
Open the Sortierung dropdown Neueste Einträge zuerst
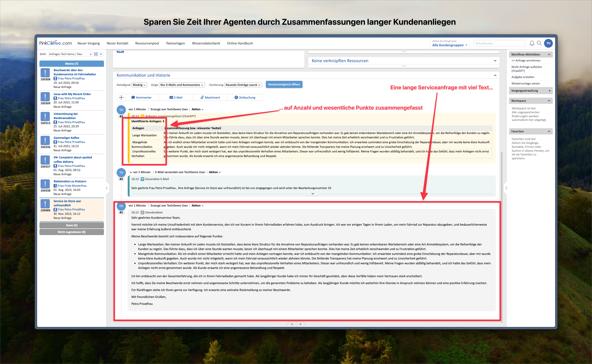point(243,85)
